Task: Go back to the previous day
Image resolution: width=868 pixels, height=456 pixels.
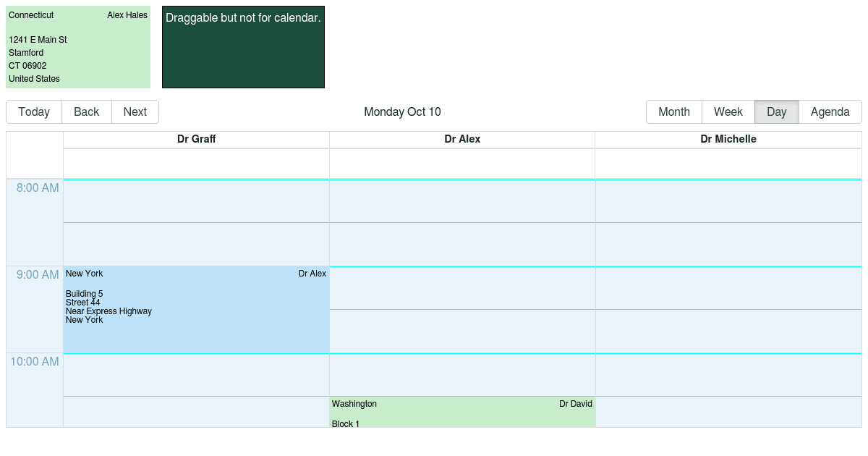Action: 86,111
